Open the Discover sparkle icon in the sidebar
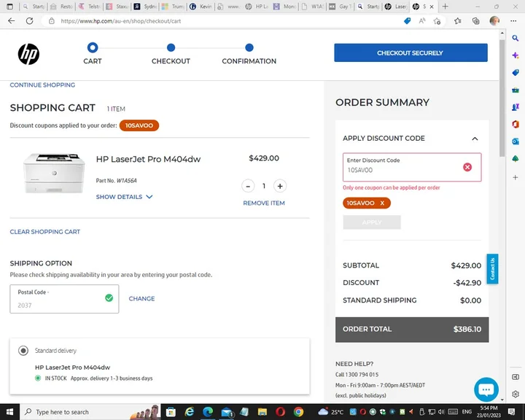The height and width of the screenshot is (420, 525). pyautogui.click(x=516, y=55)
